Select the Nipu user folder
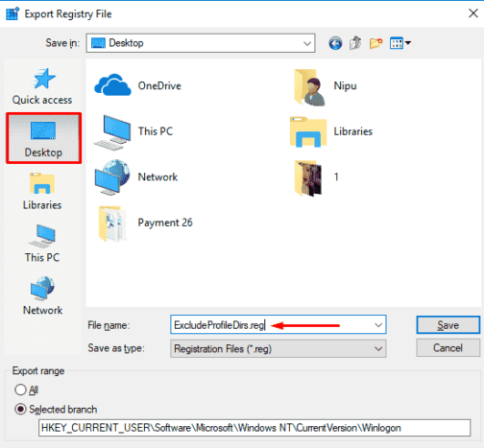 [326, 87]
